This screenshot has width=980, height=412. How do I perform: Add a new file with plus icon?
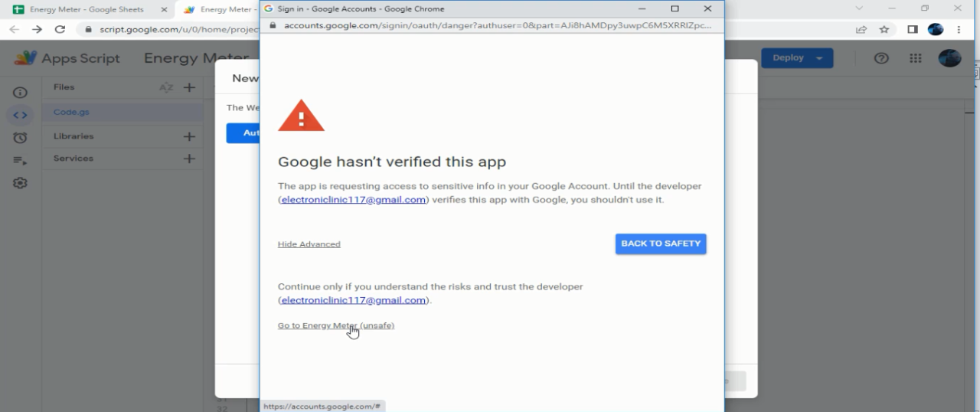[189, 87]
